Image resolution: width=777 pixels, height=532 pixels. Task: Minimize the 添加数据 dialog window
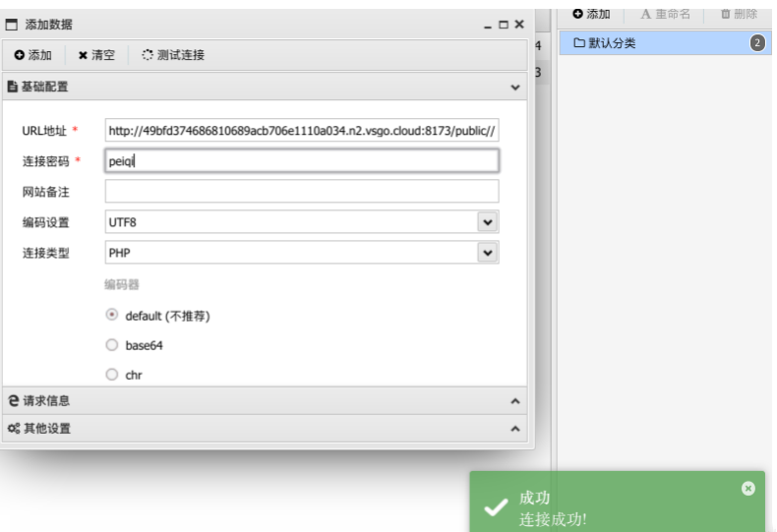coord(488,27)
